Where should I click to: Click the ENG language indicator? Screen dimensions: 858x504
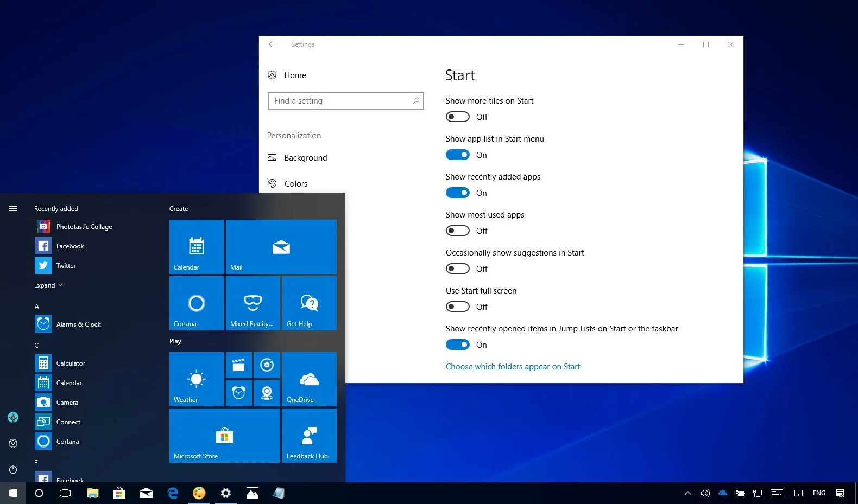pos(819,493)
